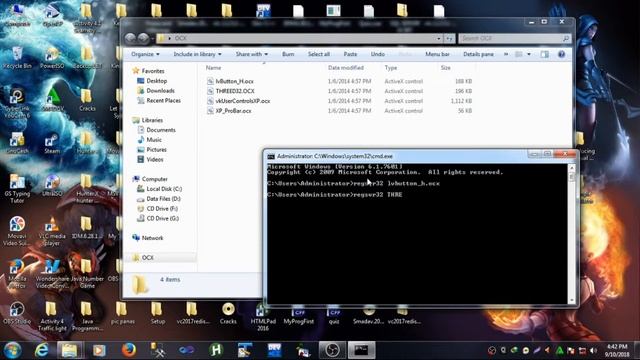Open Windows Media Player from taskbar

point(99,350)
